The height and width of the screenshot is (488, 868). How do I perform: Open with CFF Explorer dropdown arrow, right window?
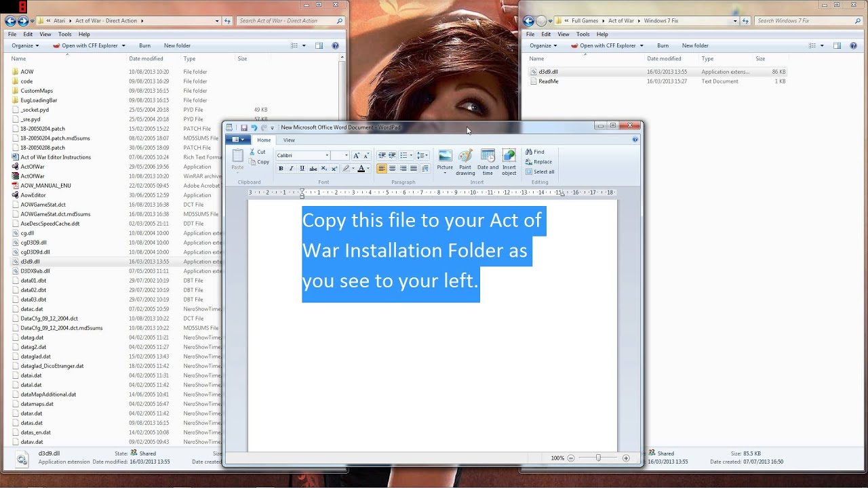(642, 45)
